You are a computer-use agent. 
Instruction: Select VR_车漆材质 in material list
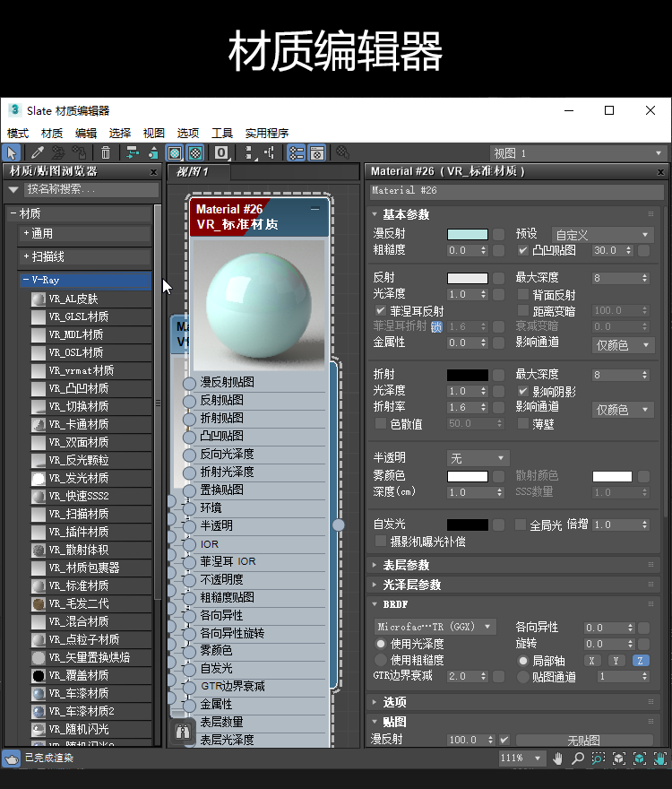pyautogui.click(x=90, y=693)
